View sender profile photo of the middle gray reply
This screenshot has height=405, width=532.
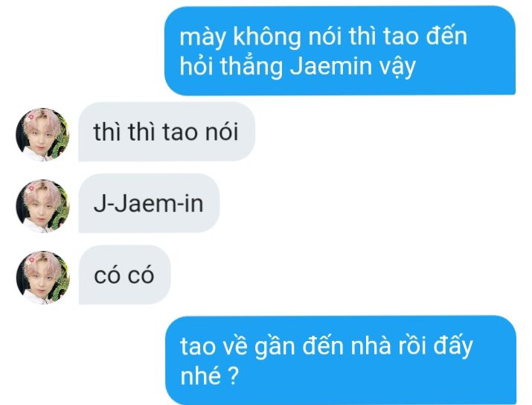42,206
